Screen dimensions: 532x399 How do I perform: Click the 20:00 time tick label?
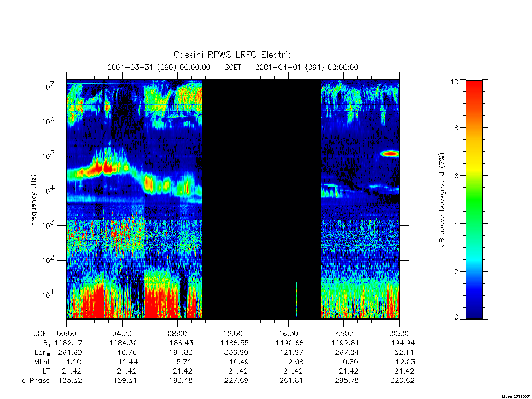[x=344, y=334]
